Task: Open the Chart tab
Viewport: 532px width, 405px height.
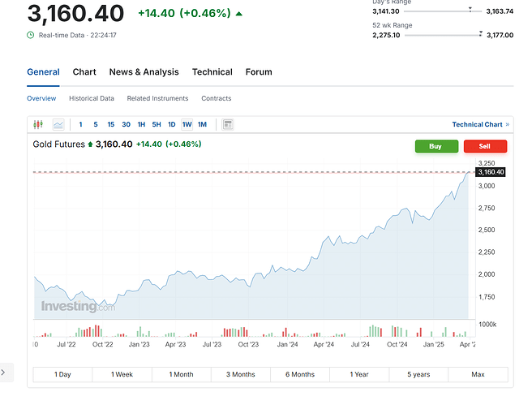Action: 84,72
